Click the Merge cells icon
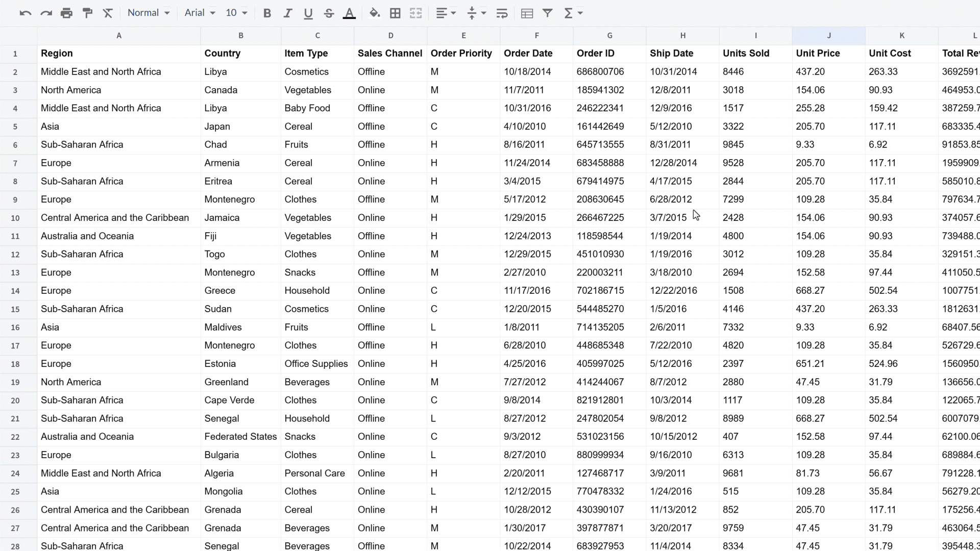This screenshot has width=980, height=551. (416, 13)
